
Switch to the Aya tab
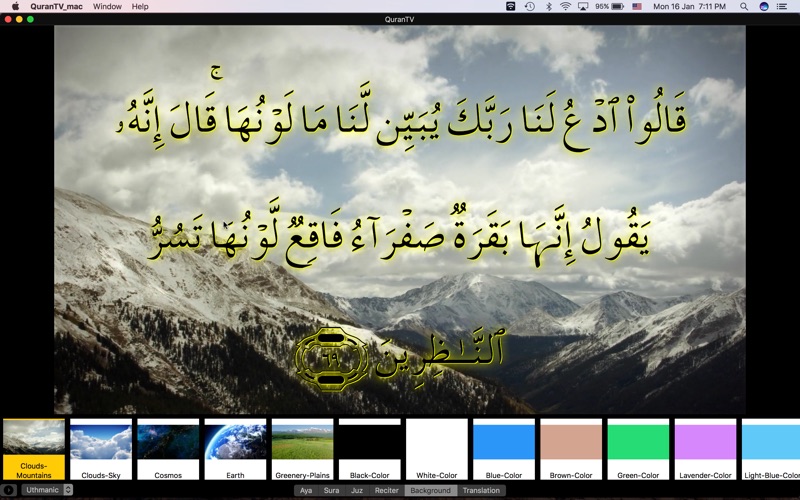306,490
